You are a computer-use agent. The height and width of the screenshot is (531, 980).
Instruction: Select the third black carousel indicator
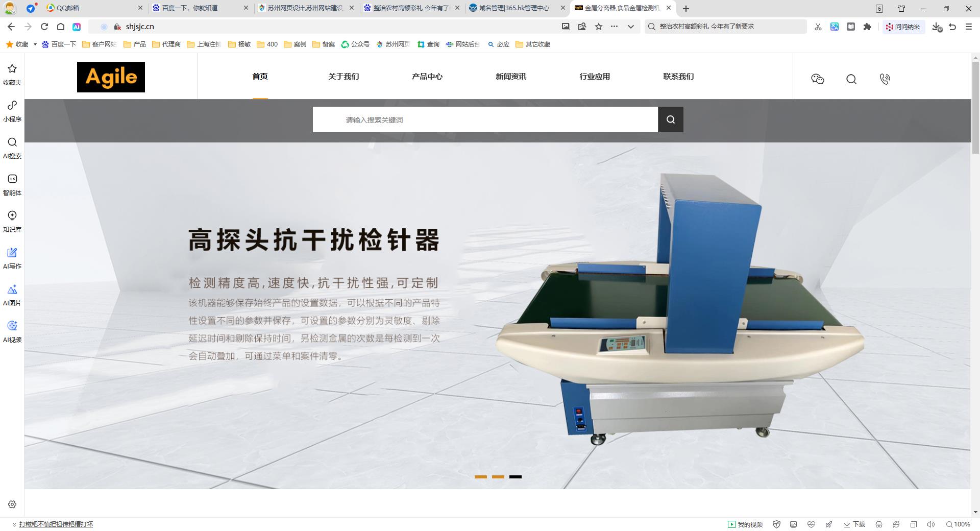point(515,477)
